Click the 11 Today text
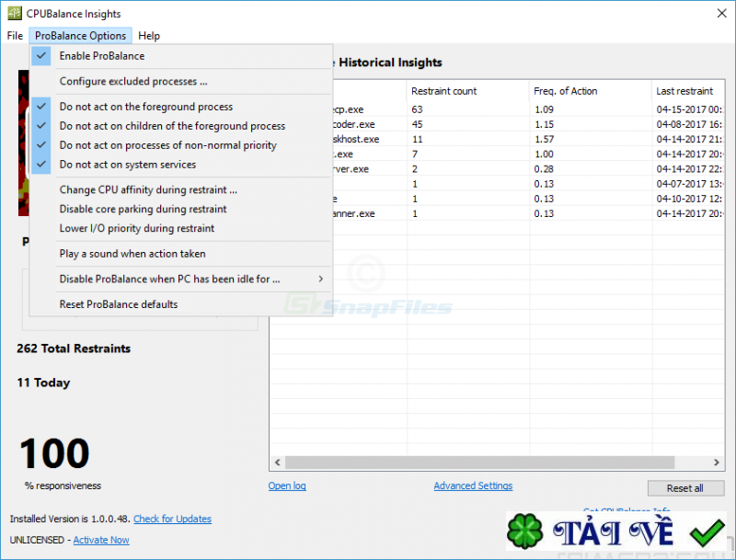The image size is (736, 560). tap(43, 383)
